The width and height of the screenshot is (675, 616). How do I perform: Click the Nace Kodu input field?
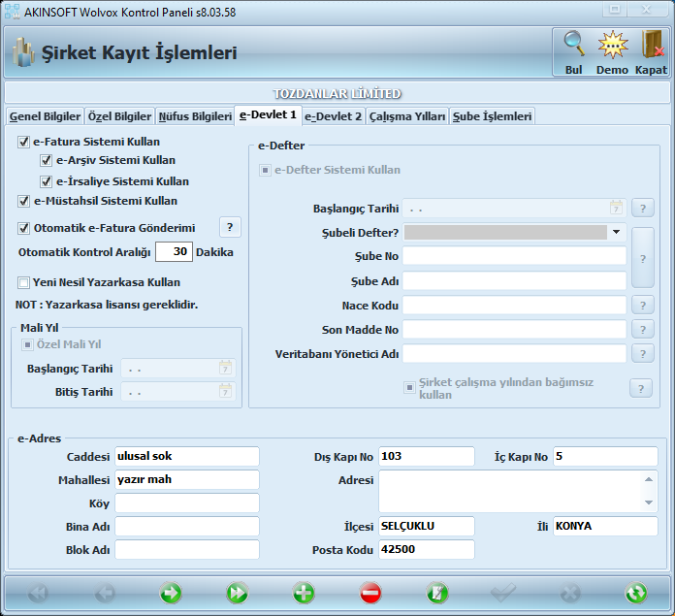tap(514, 306)
